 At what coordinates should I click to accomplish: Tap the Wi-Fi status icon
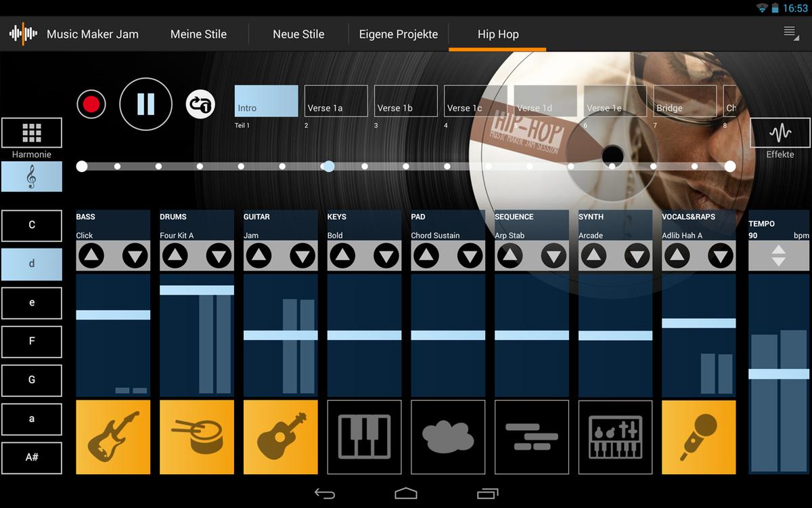763,8
